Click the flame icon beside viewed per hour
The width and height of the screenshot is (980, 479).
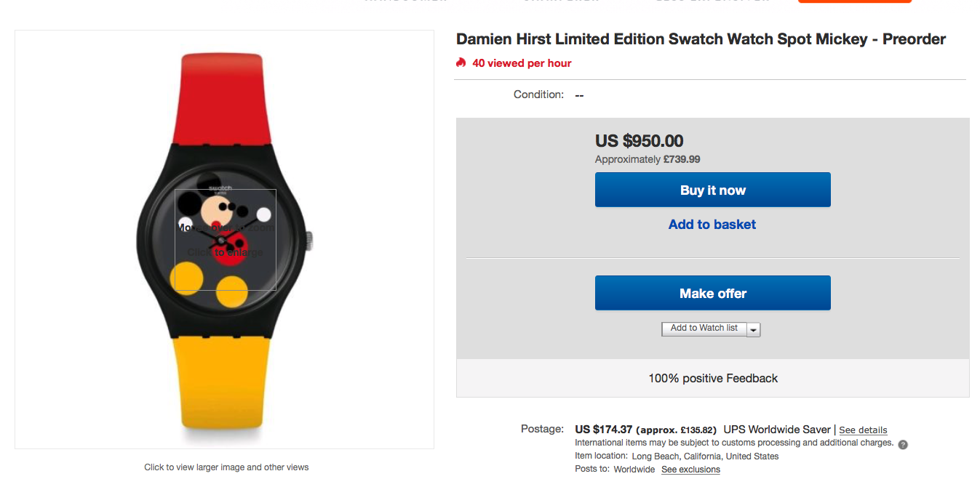(x=461, y=63)
